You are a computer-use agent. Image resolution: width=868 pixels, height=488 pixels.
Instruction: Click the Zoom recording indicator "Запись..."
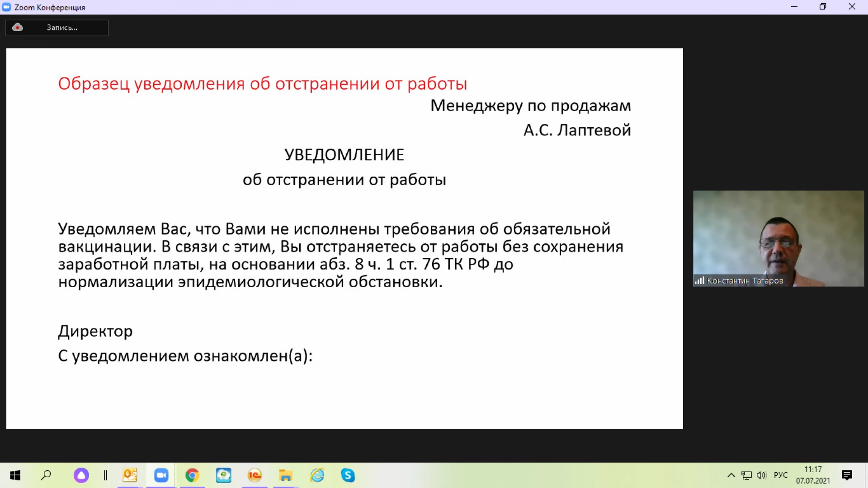57,28
